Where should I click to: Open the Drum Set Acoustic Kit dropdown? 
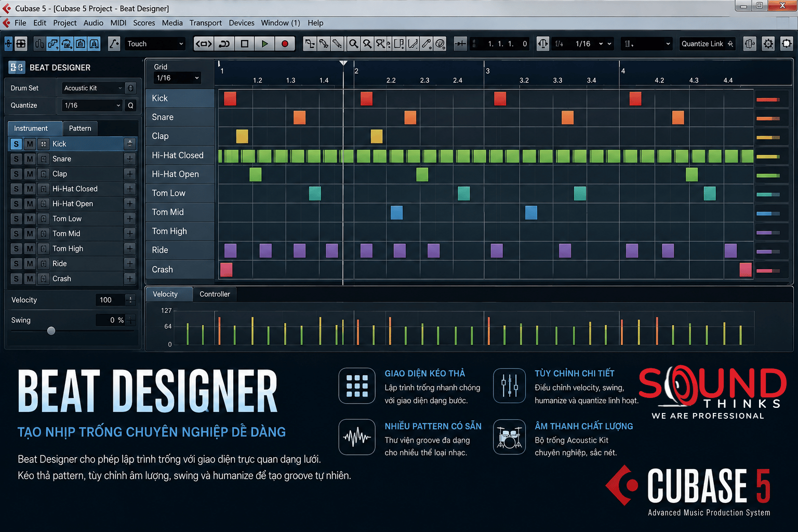(x=92, y=88)
